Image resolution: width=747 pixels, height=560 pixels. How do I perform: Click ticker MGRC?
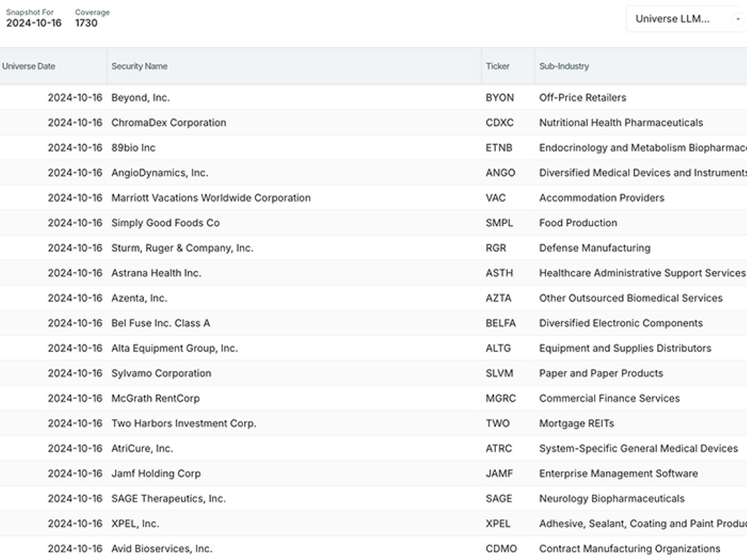click(501, 398)
